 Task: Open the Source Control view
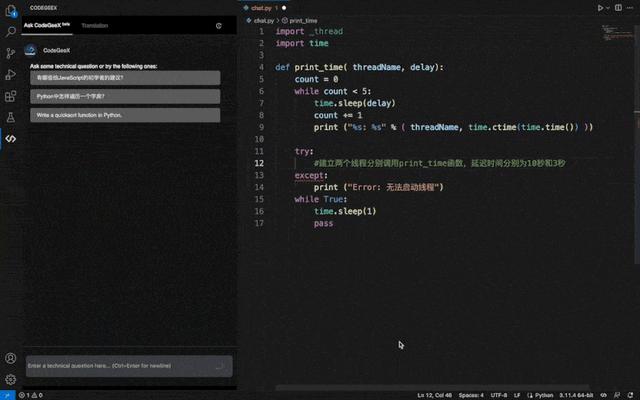coord(11,53)
